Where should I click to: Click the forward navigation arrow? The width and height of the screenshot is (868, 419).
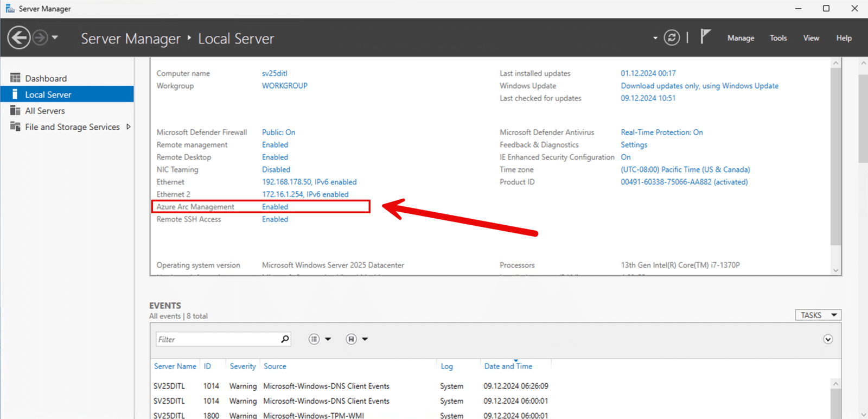pos(40,37)
